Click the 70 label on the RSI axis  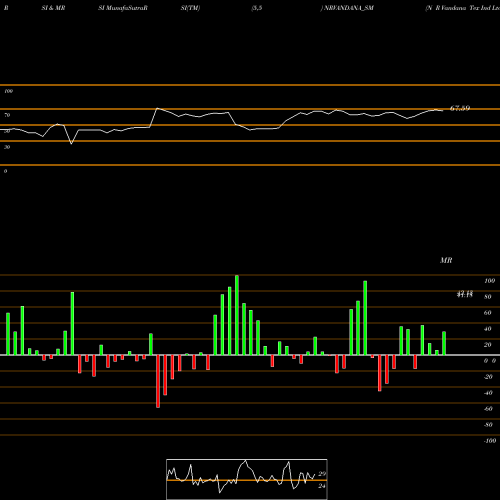point(7,115)
